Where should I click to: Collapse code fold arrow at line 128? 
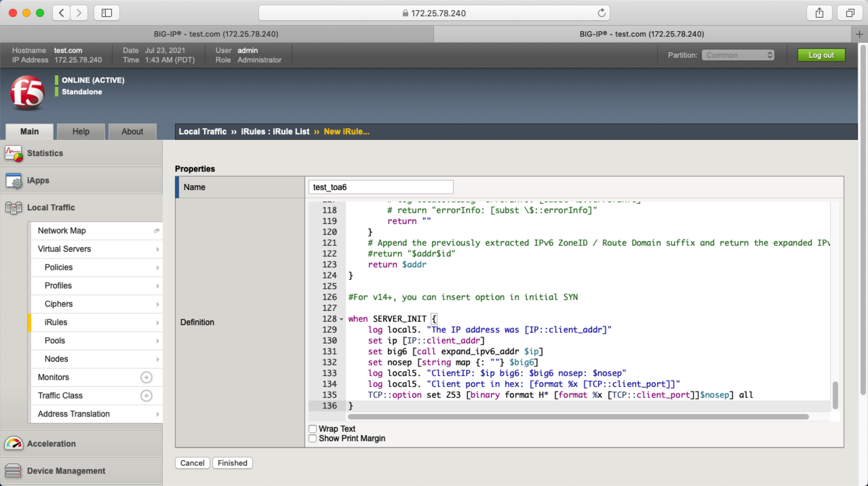(x=341, y=319)
